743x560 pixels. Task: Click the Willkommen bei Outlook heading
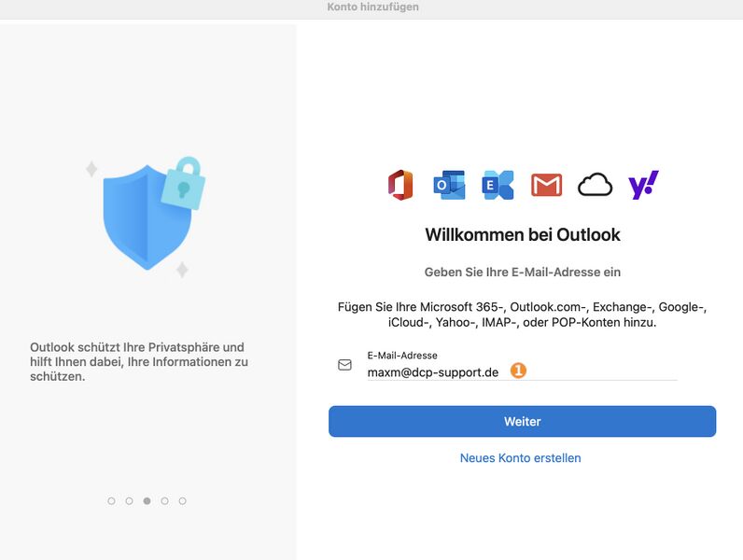click(x=522, y=234)
